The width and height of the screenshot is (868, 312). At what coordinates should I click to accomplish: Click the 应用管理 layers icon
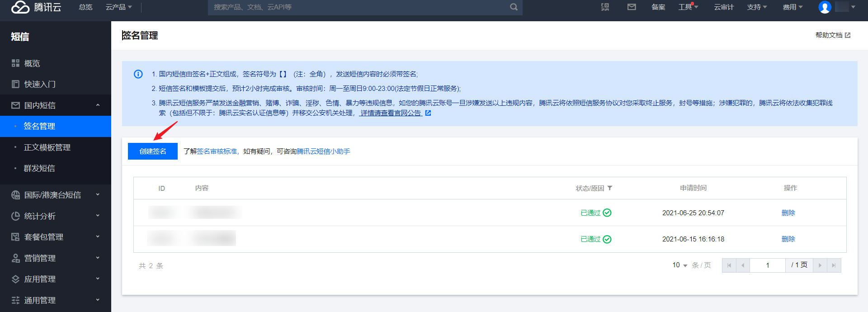(x=15, y=279)
